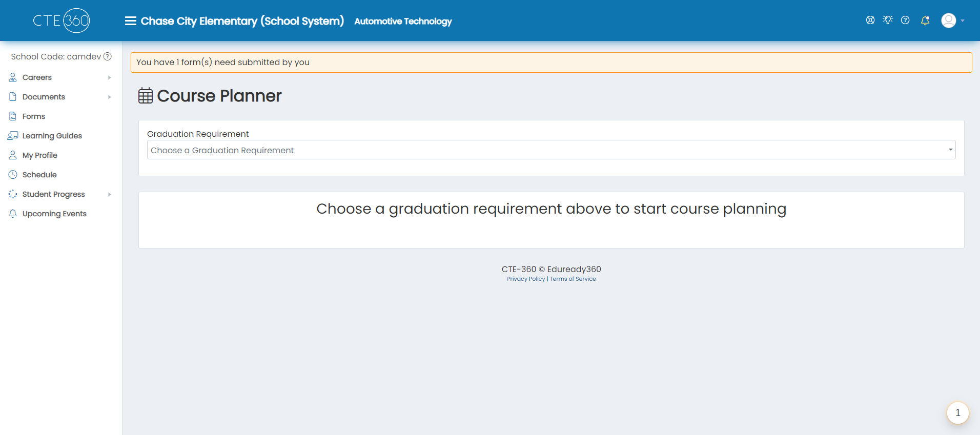Click the Forms sidebar icon
Viewport: 980px width, 435px height.
coord(13,116)
